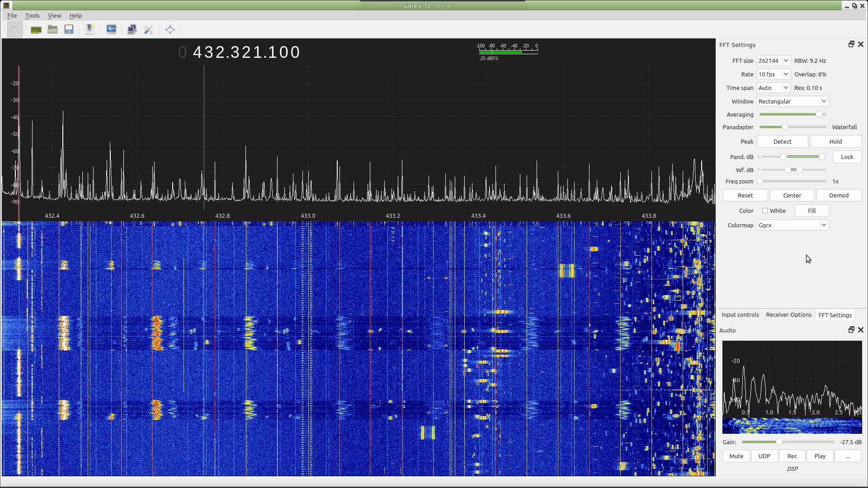Open the Tools menu

[32, 15]
